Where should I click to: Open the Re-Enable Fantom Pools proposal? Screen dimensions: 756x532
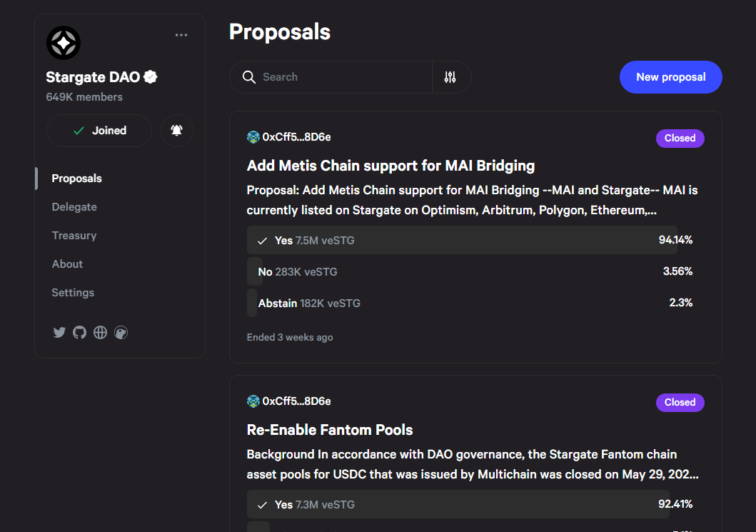(330, 430)
